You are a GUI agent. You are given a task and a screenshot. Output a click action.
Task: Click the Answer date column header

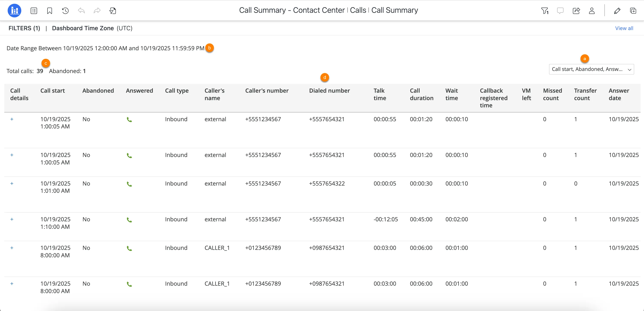619,94
